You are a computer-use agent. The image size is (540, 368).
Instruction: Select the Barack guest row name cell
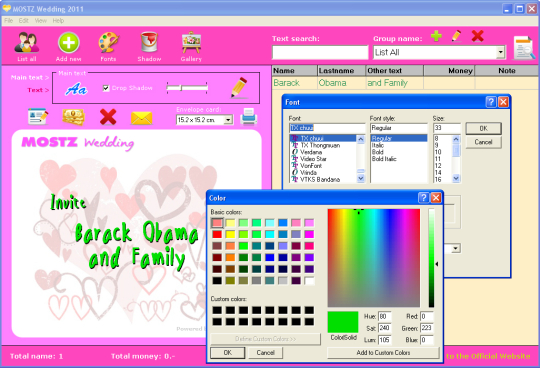point(294,83)
